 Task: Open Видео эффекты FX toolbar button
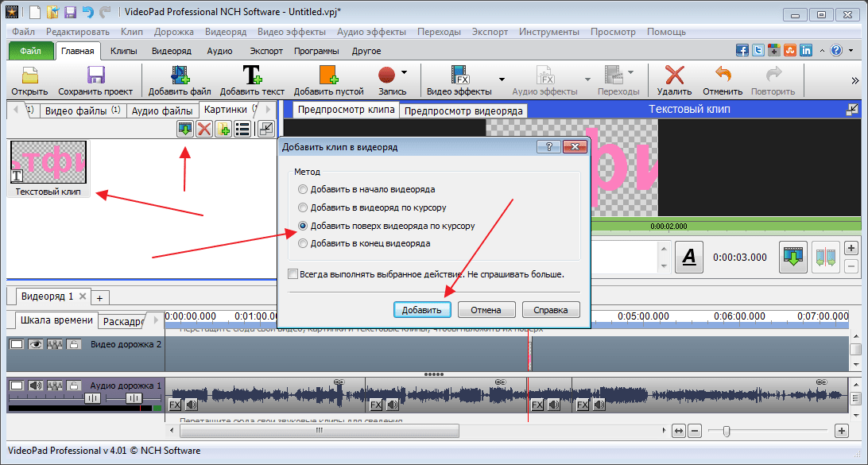(x=459, y=81)
